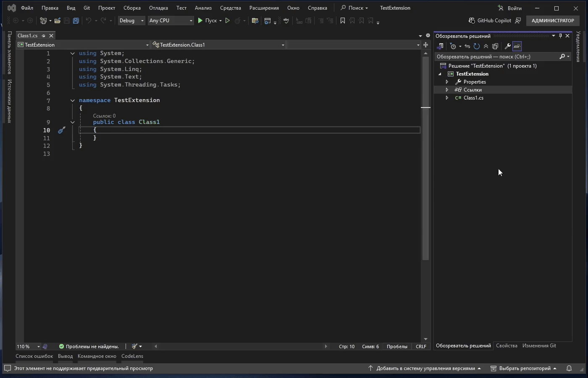Click the Pending Changes Filter clock icon

[x=453, y=46]
